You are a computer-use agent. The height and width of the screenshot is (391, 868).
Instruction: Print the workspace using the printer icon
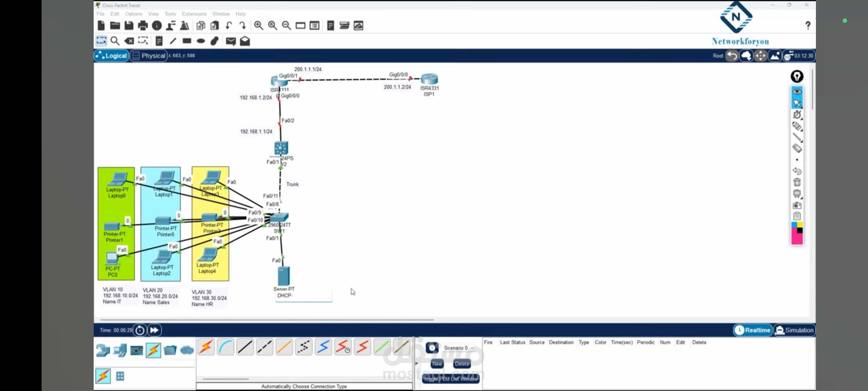[143, 26]
